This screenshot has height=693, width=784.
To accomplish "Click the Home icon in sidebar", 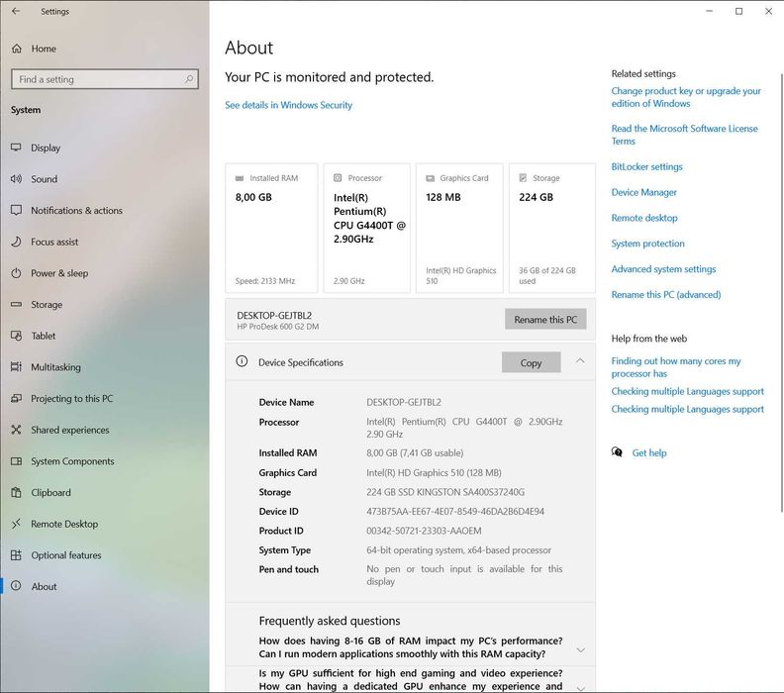I will coord(17,49).
